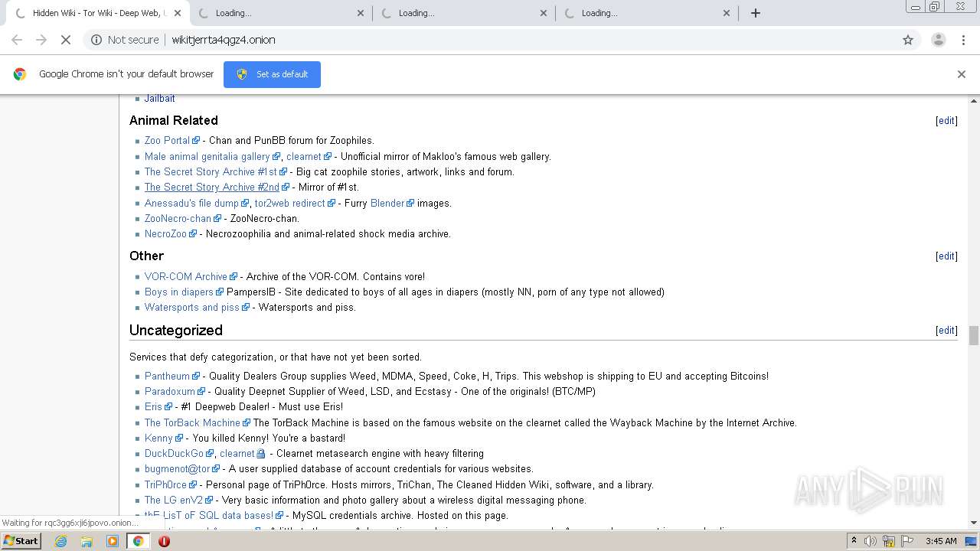Click the scrollbar down arrow
Image resolution: width=980 pixels, height=551 pixels.
point(974,523)
